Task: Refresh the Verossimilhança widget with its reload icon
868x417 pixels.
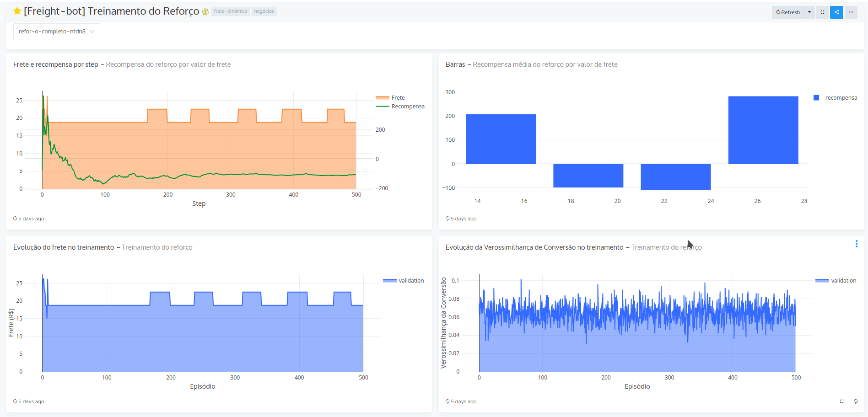Action: coord(856,401)
